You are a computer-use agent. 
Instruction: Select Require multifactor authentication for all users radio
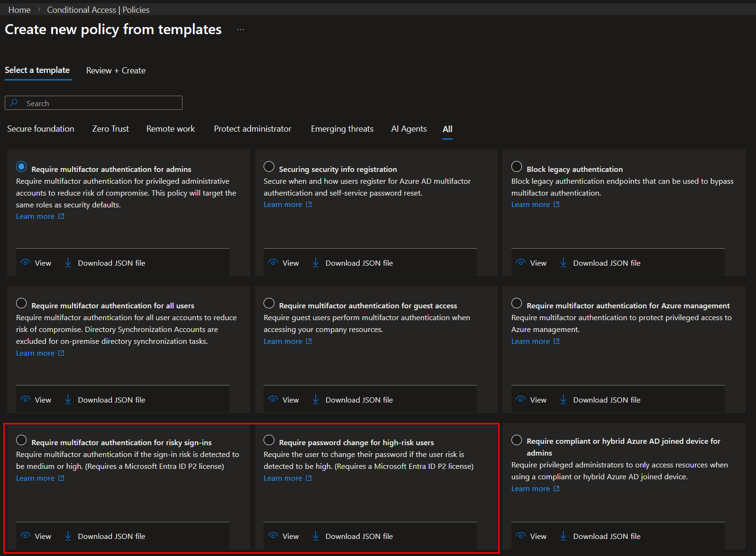[21, 303]
